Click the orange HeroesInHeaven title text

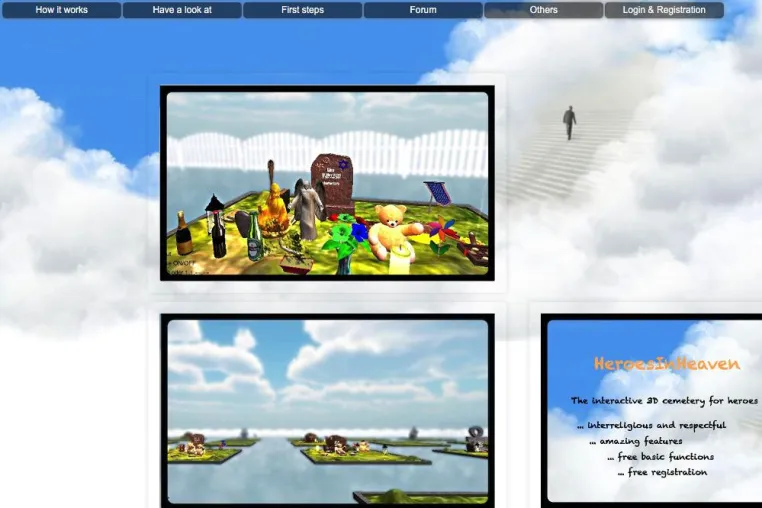[667, 364]
